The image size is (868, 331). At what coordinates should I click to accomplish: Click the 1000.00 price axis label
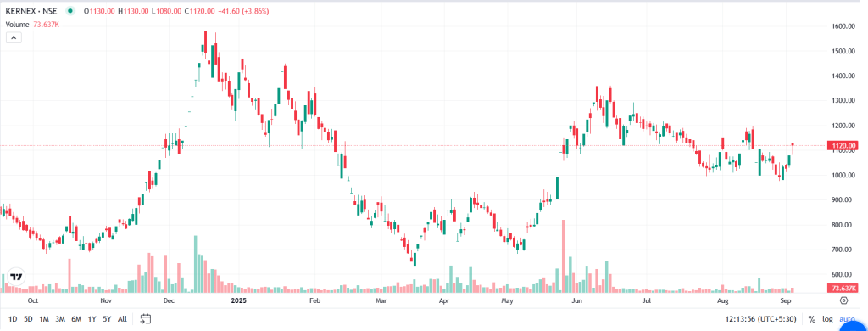click(843, 175)
